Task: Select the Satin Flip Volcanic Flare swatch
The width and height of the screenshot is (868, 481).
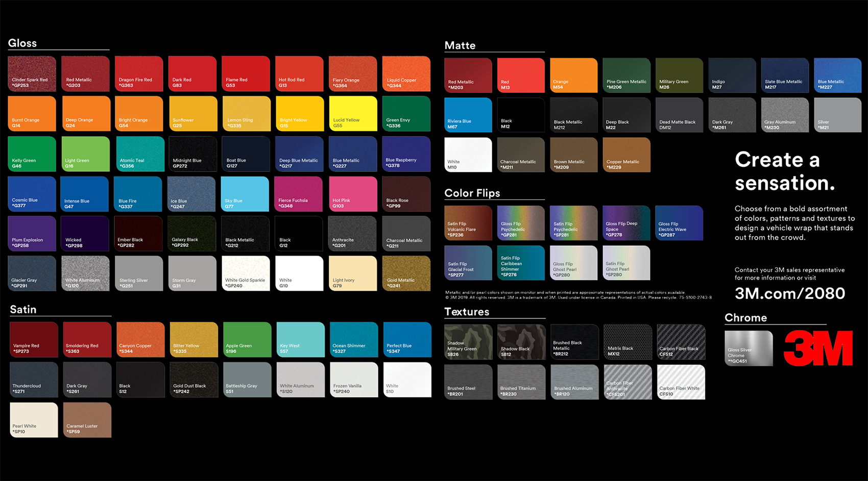Action: click(x=468, y=223)
